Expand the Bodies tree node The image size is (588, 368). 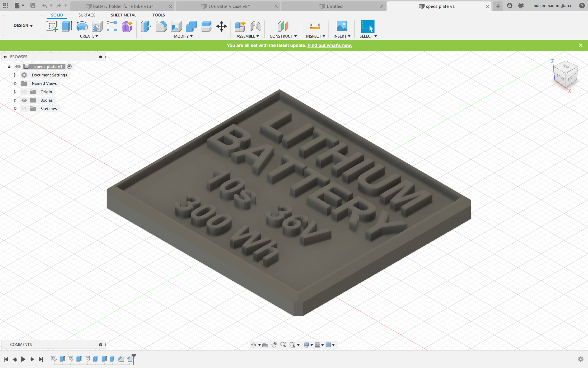(x=15, y=100)
